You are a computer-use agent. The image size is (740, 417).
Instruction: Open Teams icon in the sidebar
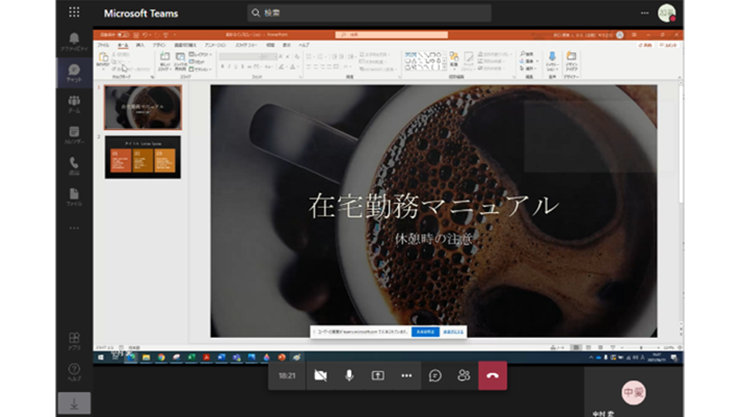(x=74, y=104)
